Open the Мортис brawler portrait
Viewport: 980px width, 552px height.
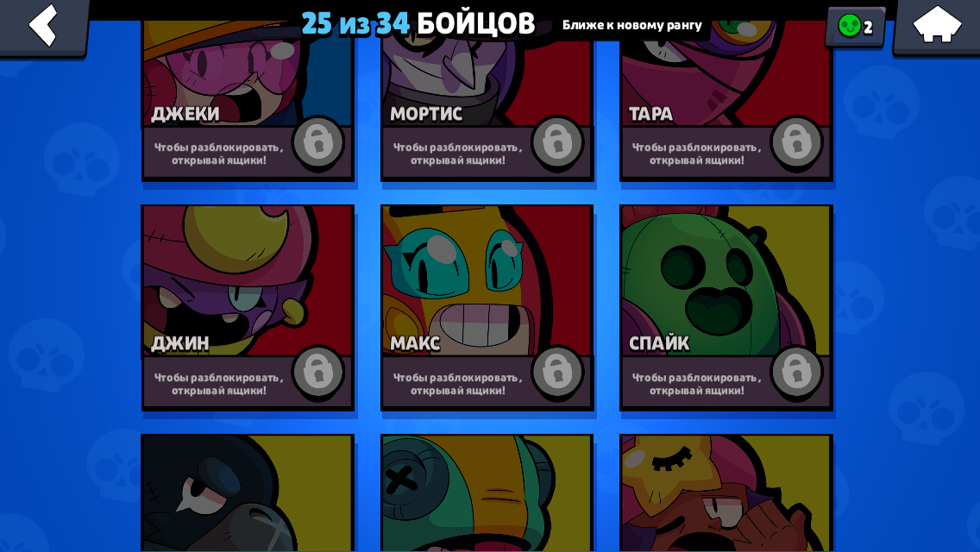coord(487,73)
